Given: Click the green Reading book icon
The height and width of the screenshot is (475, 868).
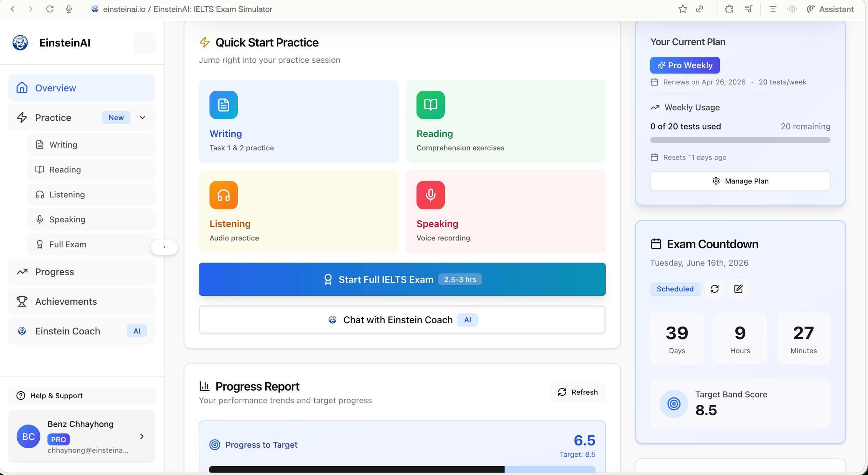Looking at the screenshot, I should [x=431, y=105].
